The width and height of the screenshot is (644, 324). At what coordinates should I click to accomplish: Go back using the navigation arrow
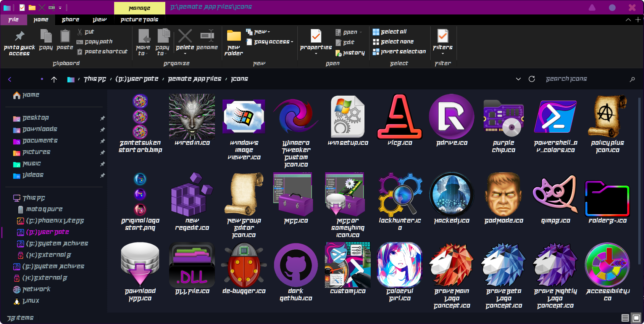pyautogui.click(x=10, y=79)
